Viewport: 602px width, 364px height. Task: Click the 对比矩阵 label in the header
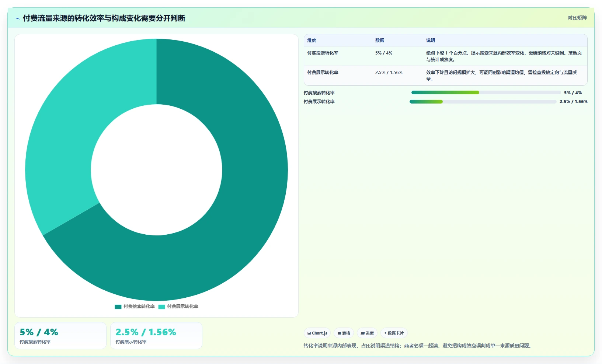577,18
